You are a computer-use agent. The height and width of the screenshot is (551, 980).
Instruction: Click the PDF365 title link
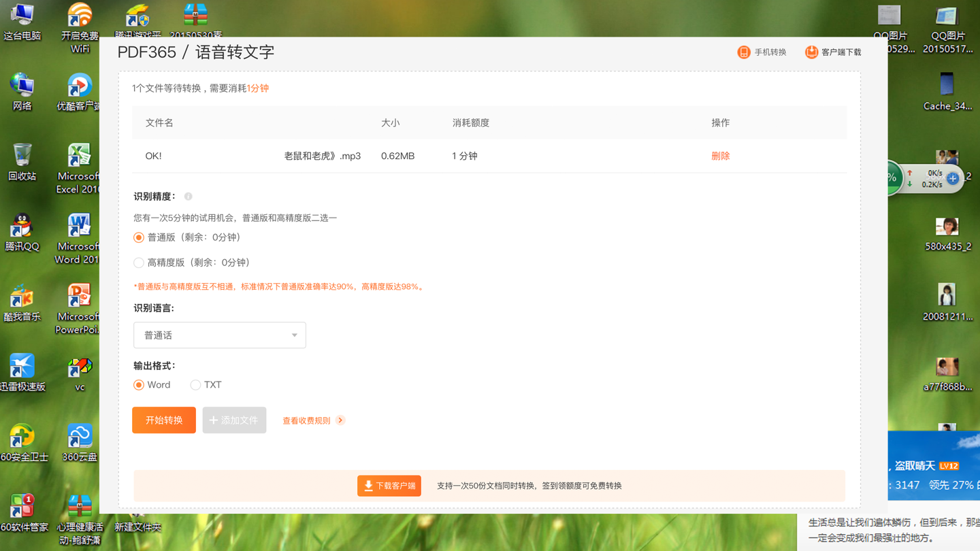(x=146, y=52)
